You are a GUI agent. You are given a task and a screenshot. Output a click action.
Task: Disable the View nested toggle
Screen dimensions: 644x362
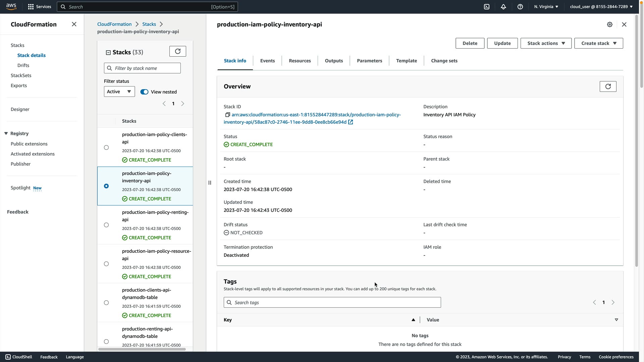[x=144, y=92]
